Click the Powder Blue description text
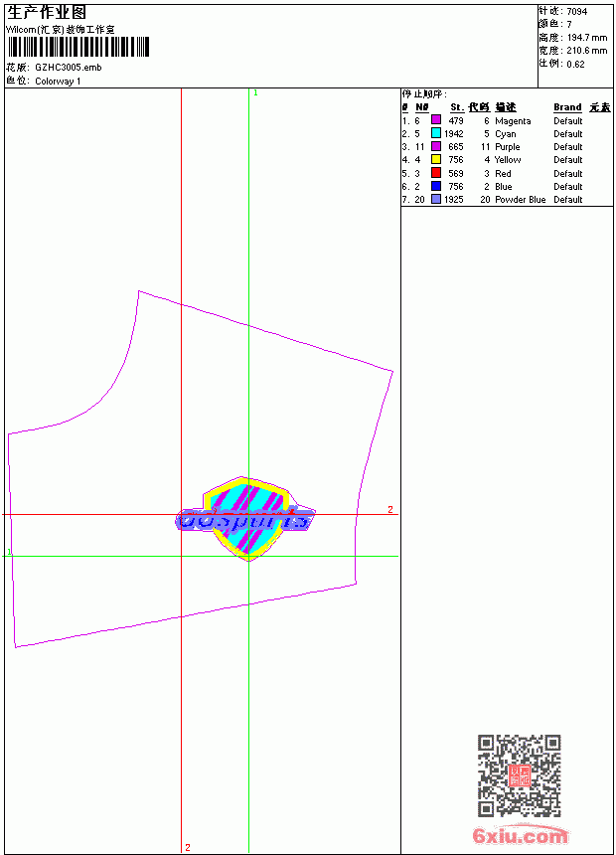This screenshot has height=855, width=616. point(520,199)
